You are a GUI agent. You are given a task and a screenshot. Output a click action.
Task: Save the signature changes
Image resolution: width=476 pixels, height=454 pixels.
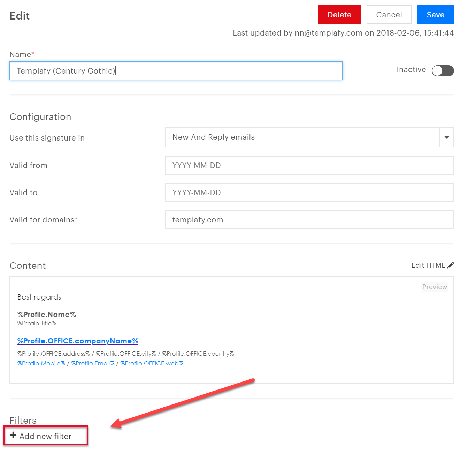tap(435, 14)
